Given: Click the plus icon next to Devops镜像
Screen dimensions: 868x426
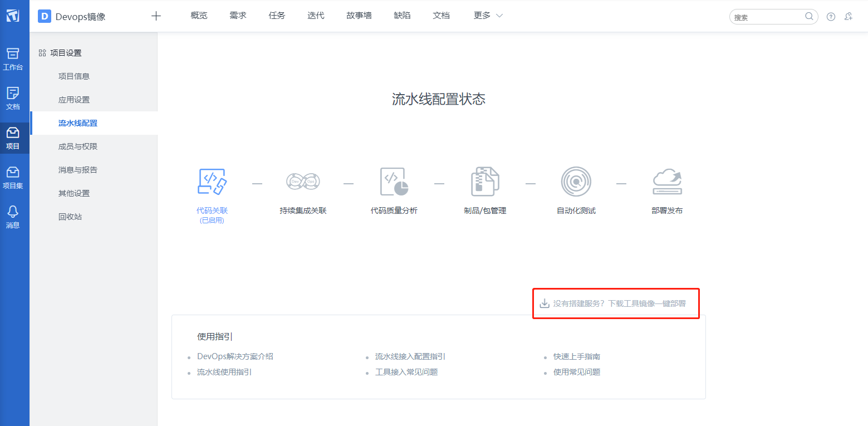Looking at the screenshot, I should click(156, 16).
